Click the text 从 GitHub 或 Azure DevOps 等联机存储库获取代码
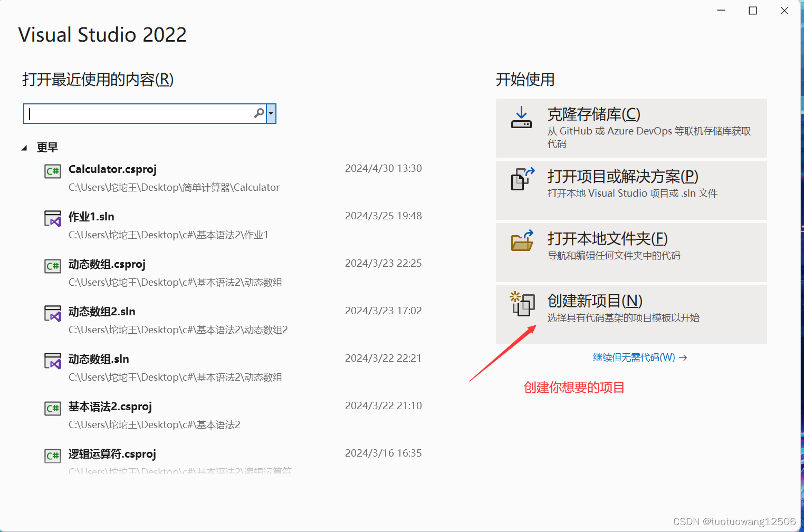804x532 pixels. click(649, 137)
